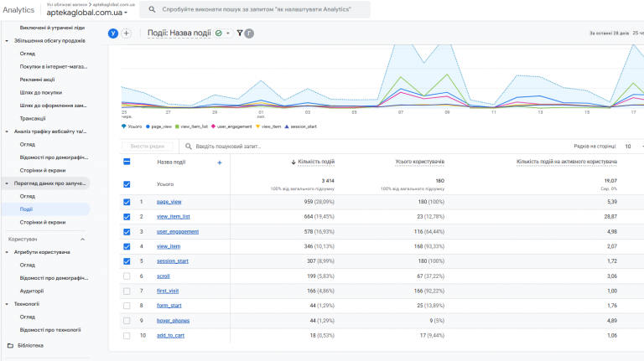Click the grey Г badge beside filter

point(249,34)
